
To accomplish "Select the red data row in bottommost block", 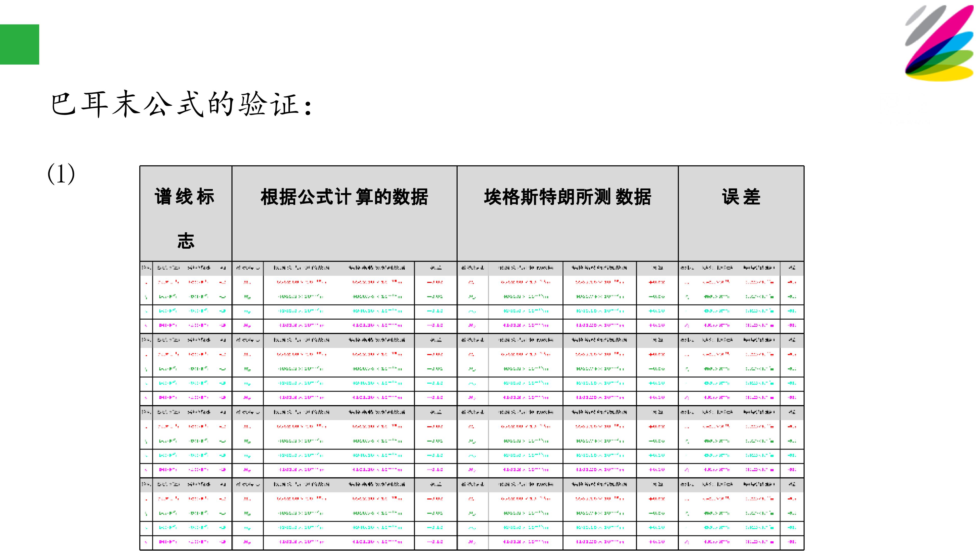I will (x=472, y=499).
